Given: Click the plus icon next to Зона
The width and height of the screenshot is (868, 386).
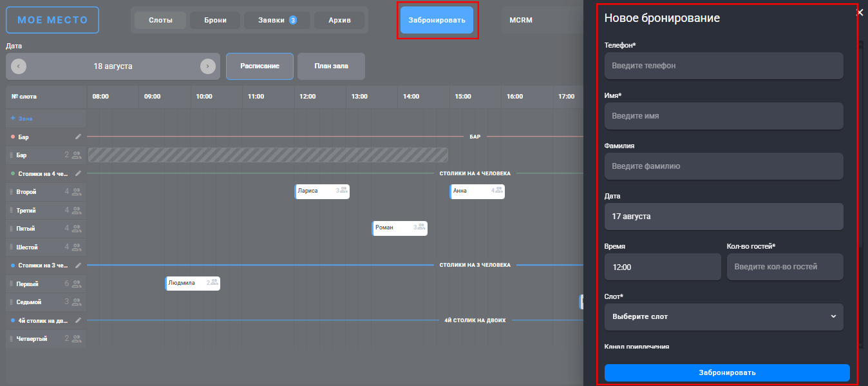Looking at the screenshot, I should pyautogui.click(x=13, y=119).
